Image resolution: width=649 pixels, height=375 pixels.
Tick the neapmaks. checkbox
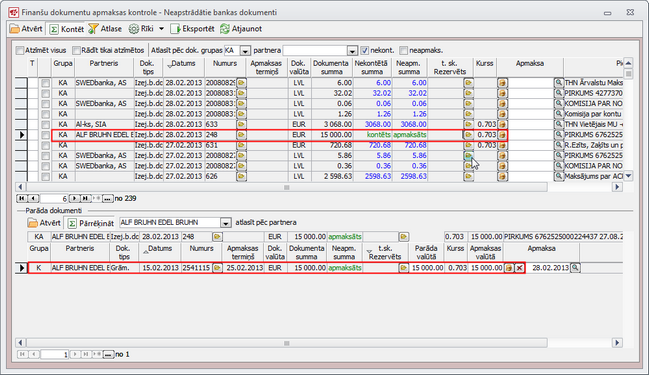pos(404,50)
